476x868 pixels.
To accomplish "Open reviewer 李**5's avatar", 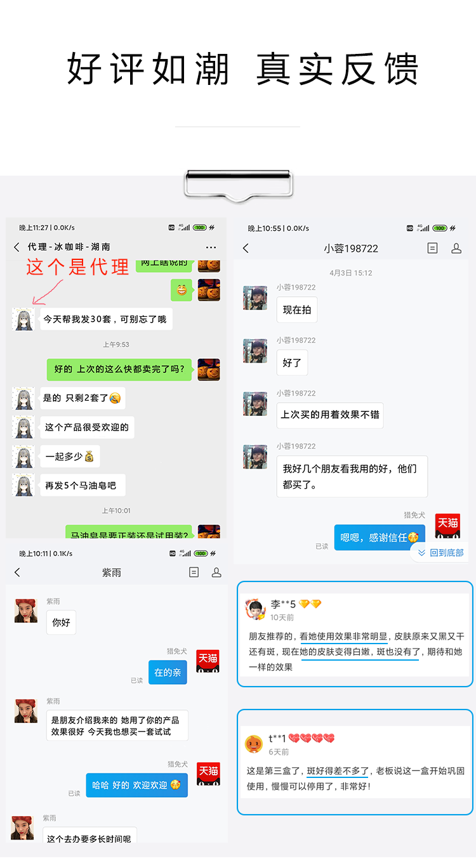I will (x=255, y=609).
